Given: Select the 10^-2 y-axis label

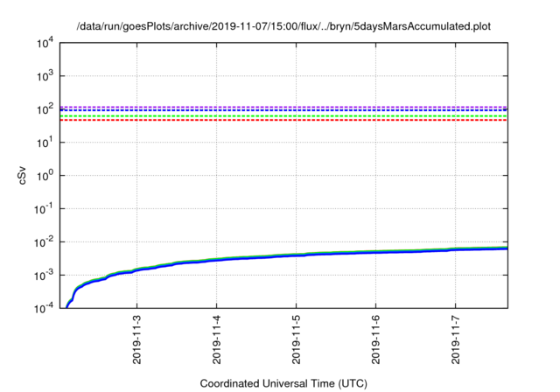Looking at the screenshot, I should click(44, 242).
